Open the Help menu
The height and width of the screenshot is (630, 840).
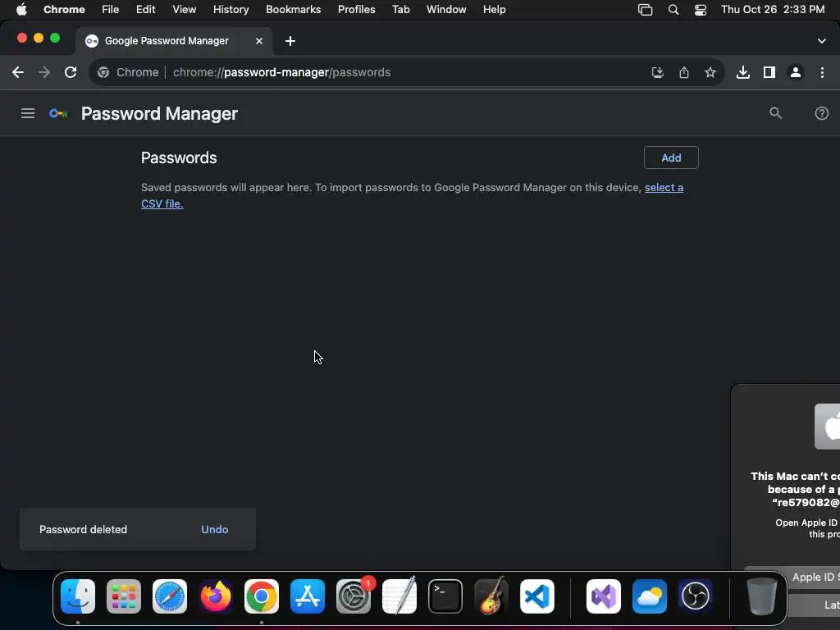(494, 9)
